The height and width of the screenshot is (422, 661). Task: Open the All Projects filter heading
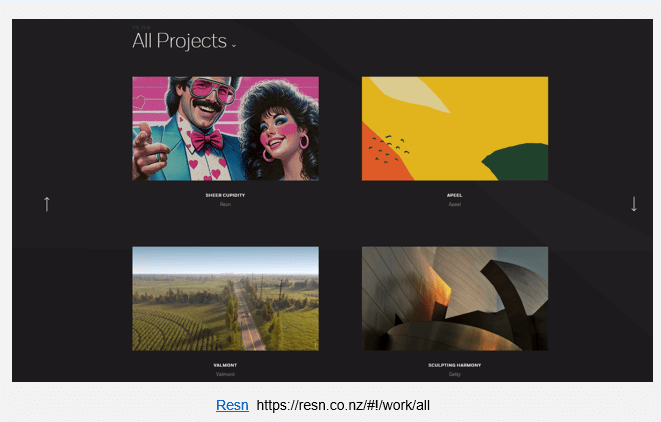point(180,41)
